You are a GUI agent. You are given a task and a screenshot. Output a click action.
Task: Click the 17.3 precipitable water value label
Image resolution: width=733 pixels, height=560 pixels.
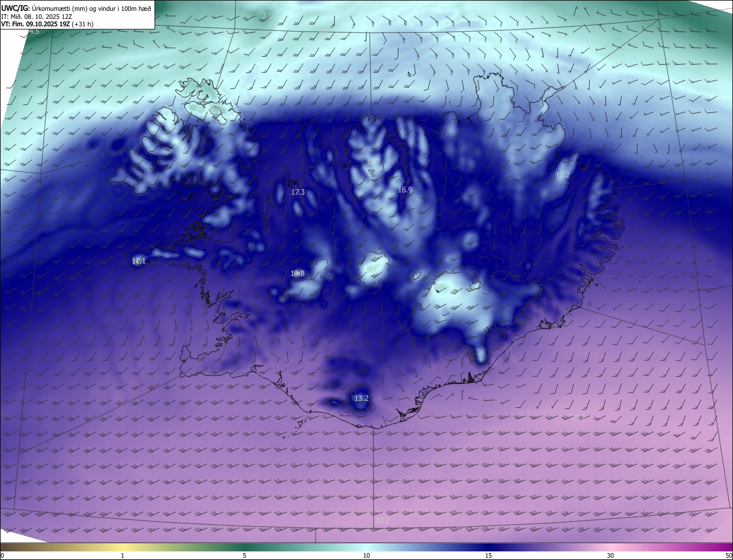pos(298,192)
